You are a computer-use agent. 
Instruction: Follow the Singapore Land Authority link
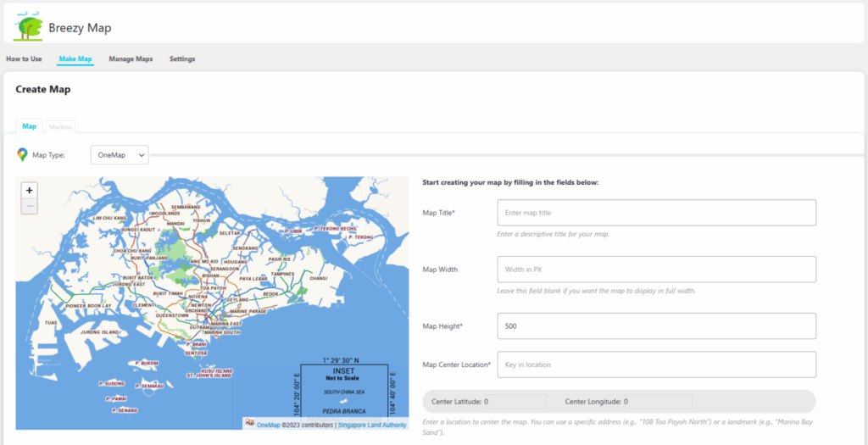coord(372,425)
